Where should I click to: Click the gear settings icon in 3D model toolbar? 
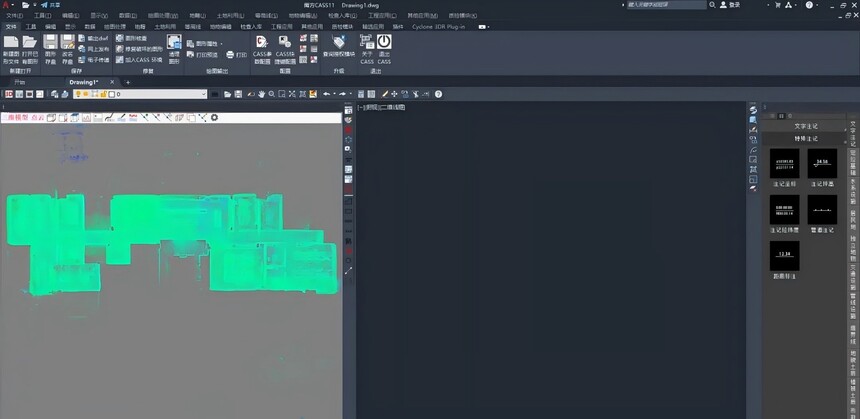[x=214, y=117]
